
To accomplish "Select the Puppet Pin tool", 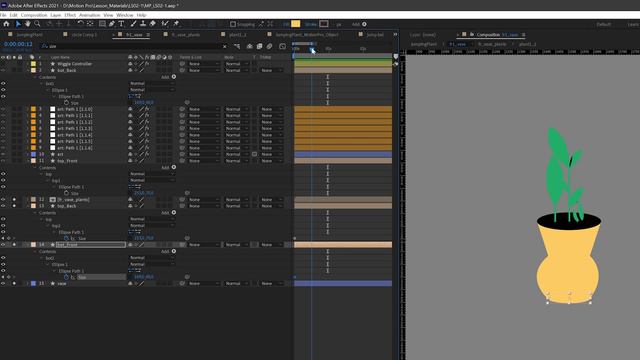I will (x=176, y=24).
